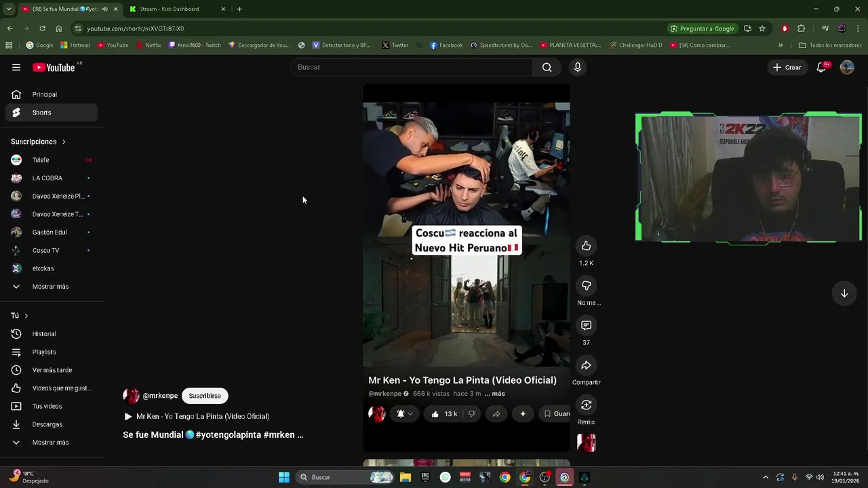
Task: Play linked video Mr Ken - Yo Tengo La Pinta
Action: click(x=197, y=416)
